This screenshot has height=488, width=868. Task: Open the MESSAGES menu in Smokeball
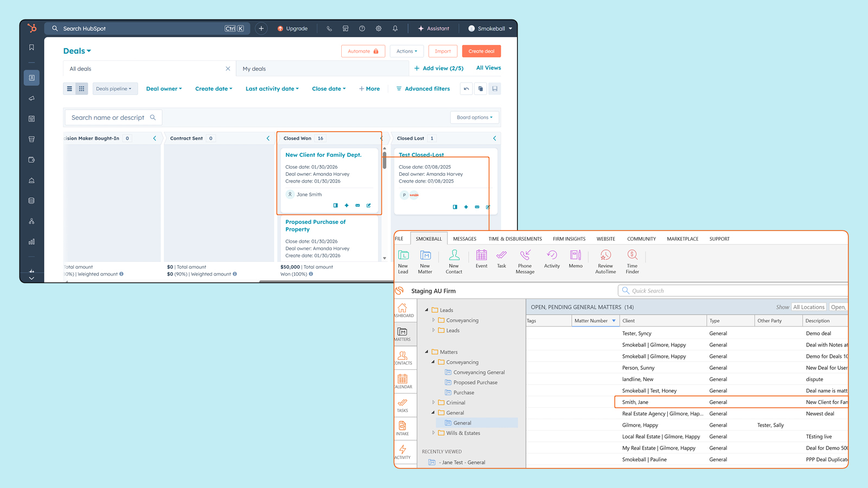[464, 239]
